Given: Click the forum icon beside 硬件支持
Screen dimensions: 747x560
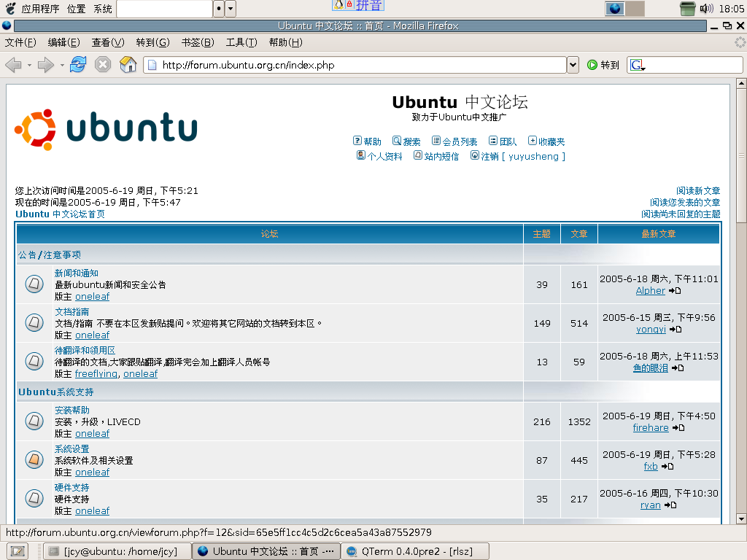Looking at the screenshot, I should pyautogui.click(x=34, y=499).
